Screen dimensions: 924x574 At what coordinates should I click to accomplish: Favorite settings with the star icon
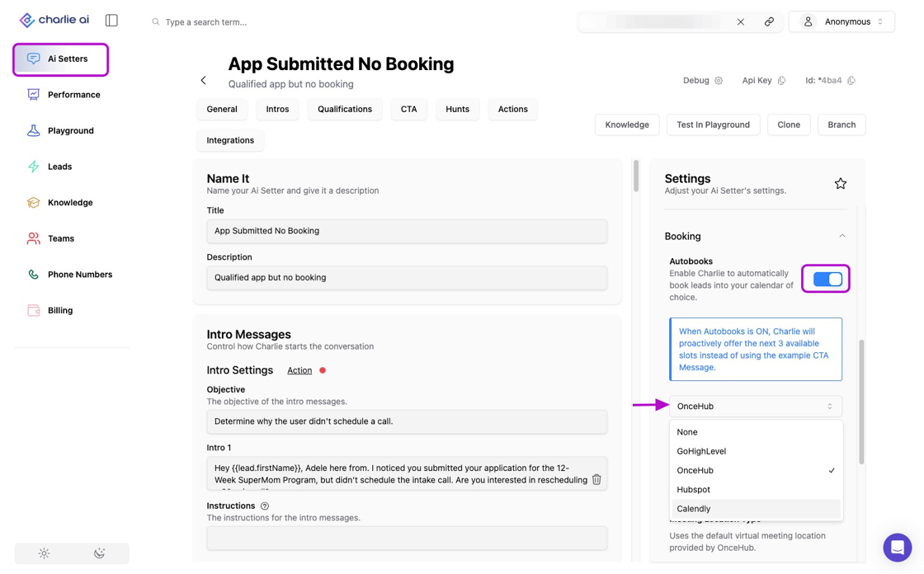tap(841, 184)
